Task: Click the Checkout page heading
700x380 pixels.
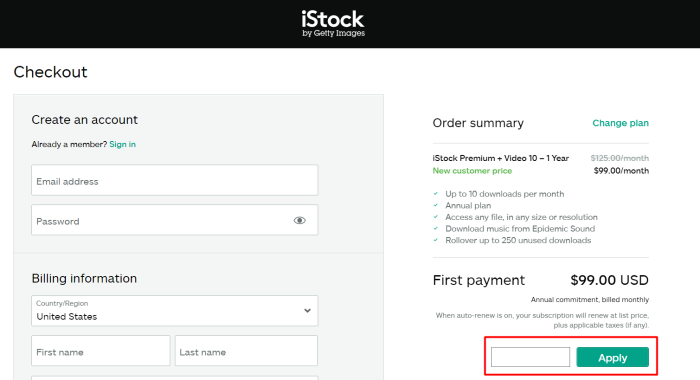Action: pyautogui.click(x=50, y=72)
